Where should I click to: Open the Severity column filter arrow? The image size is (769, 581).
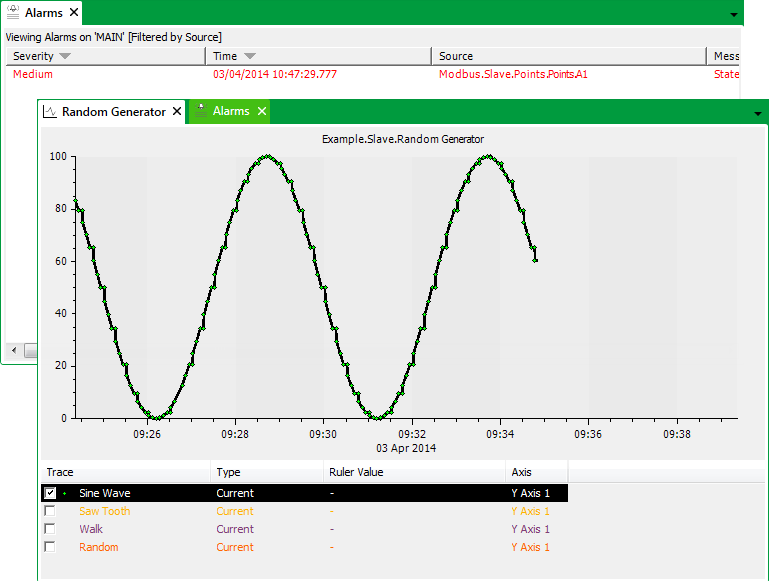65,57
